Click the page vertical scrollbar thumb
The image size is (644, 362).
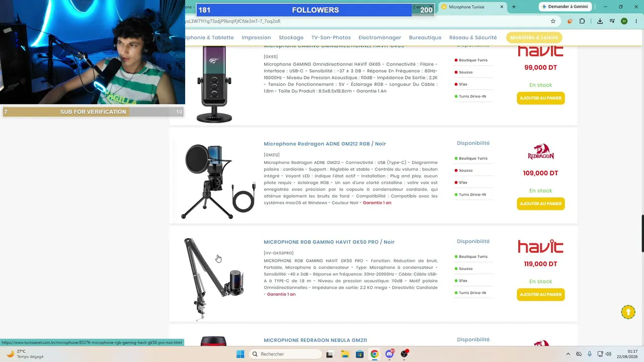point(641,234)
